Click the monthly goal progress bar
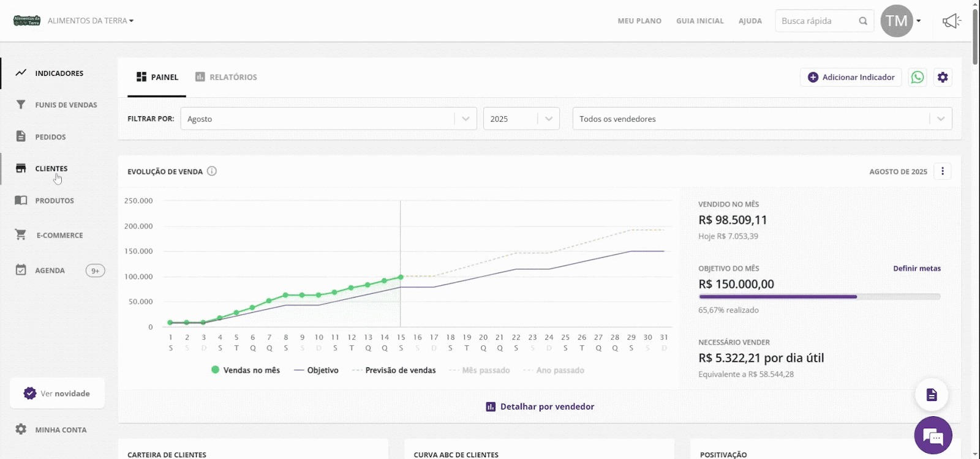 tap(819, 297)
